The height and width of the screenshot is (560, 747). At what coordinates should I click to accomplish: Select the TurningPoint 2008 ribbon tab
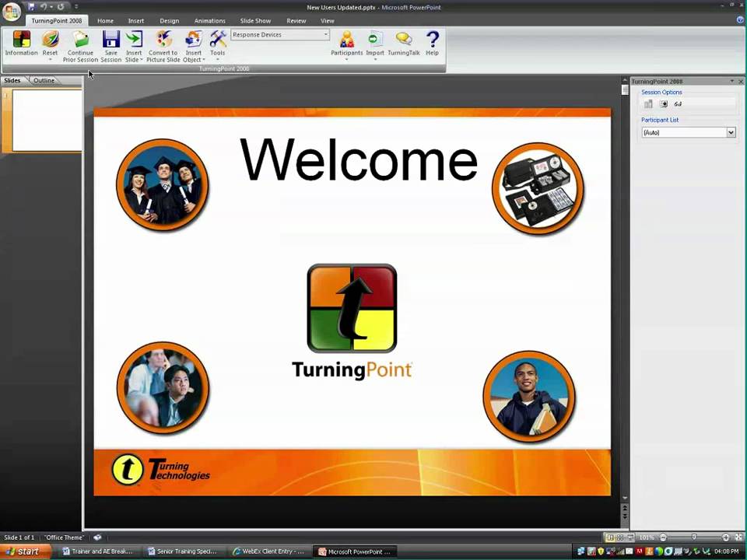tap(57, 21)
